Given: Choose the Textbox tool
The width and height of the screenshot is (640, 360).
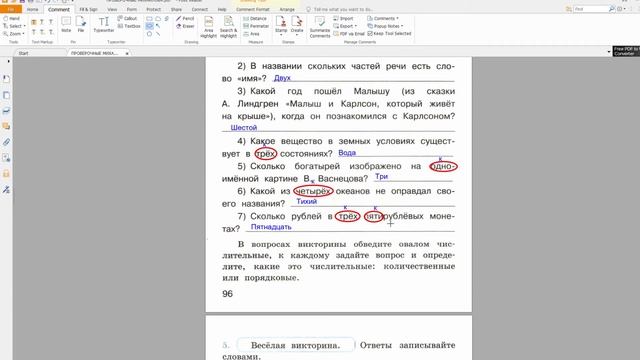Looking at the screenshot, I should click(x=129, y=26).
